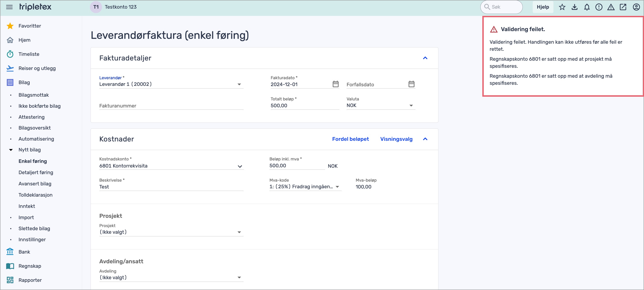Click the favorites star icon in top bar
Image resolution: width=644 pixels, height=290 pixels.
tap(562, 7)
